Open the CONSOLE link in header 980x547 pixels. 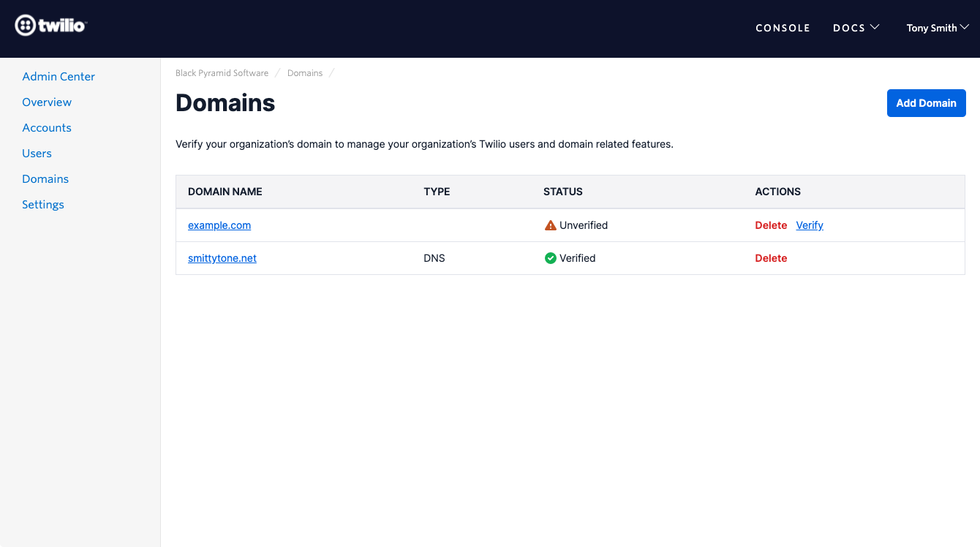783,28
